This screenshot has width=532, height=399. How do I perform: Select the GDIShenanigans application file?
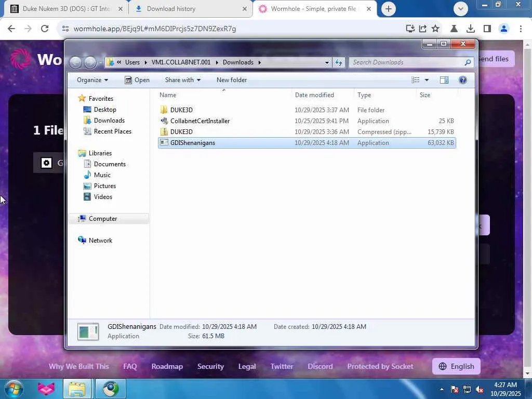[307, 143]
